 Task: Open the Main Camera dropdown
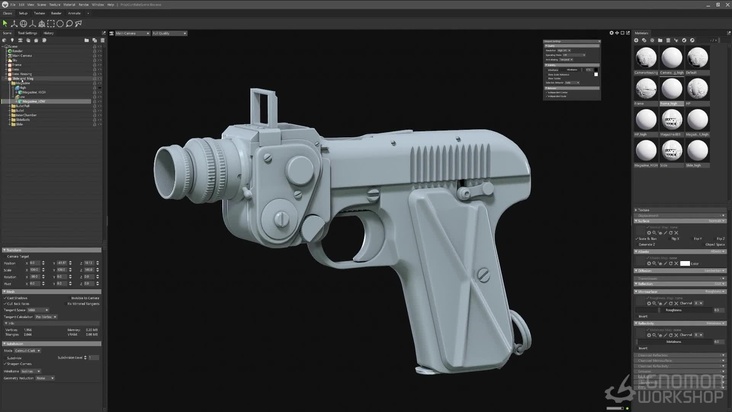click(130, 33)
